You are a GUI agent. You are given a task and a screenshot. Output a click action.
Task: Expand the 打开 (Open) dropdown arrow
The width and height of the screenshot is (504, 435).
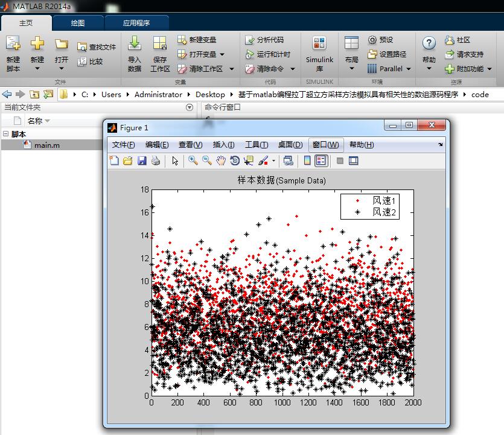tap(62, 68)
